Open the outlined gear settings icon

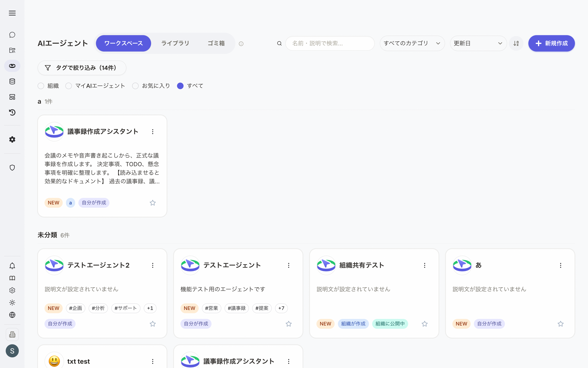coord(12,290)
